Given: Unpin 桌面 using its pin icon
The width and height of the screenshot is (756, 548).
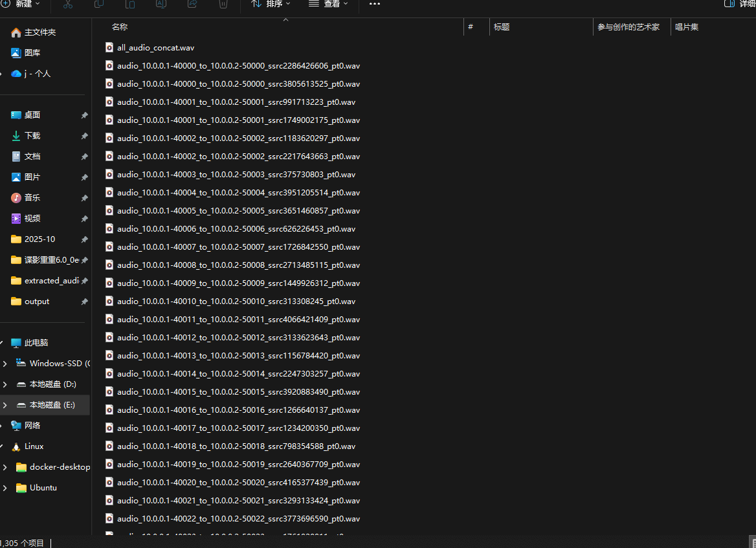Looking at the screenshot, I should pos(84,115).
